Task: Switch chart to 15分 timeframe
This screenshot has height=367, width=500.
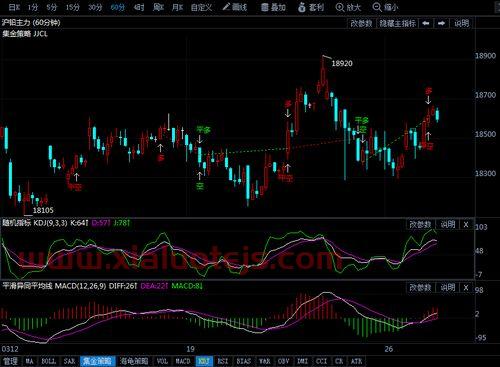Action: pyautogui.click(x=72, y=7)
